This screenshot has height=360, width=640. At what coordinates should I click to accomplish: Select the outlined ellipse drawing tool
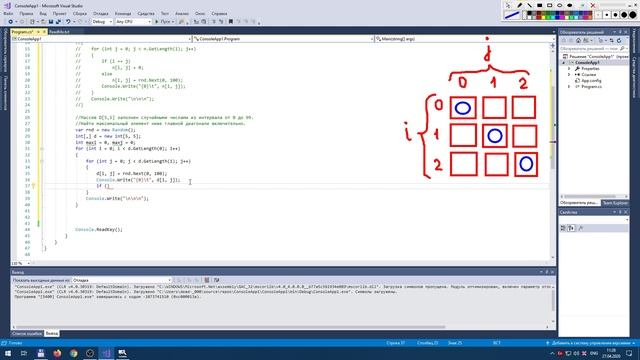(560, 5)
